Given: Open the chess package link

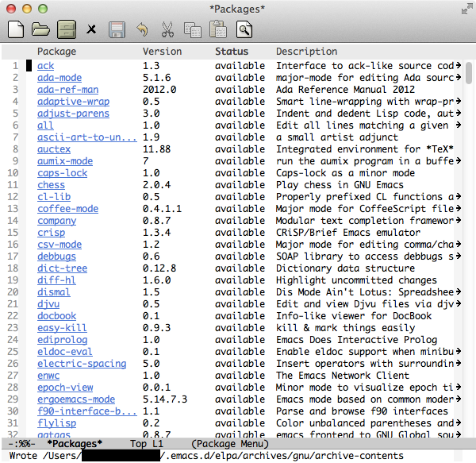Looking at the screenshot, I should click(51, 185).
